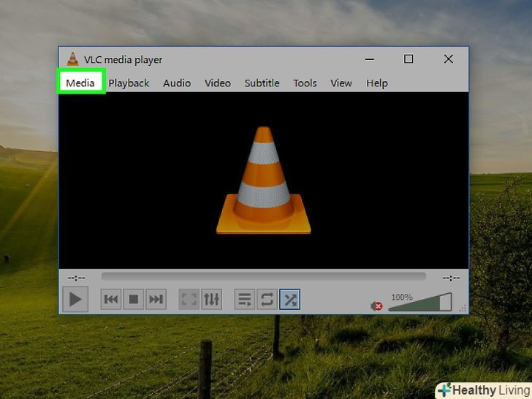Click the VLC cone video area
The height and width of the screenshot is (399, 532).
(263, 180)
